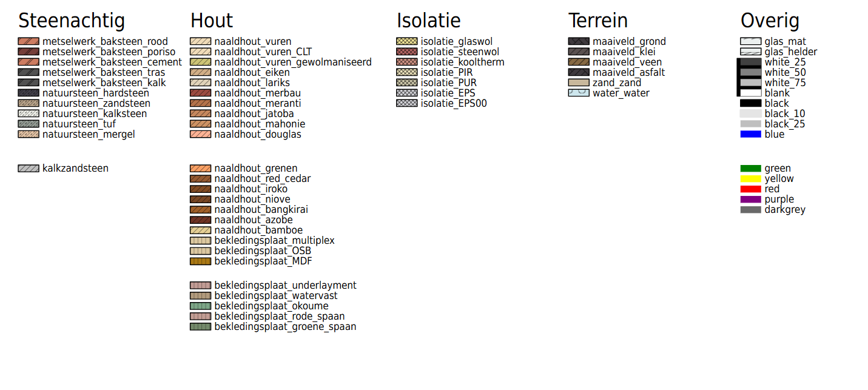
Task: Select the maaiveld_grond pattern swatch
Action: coord(579,41)
